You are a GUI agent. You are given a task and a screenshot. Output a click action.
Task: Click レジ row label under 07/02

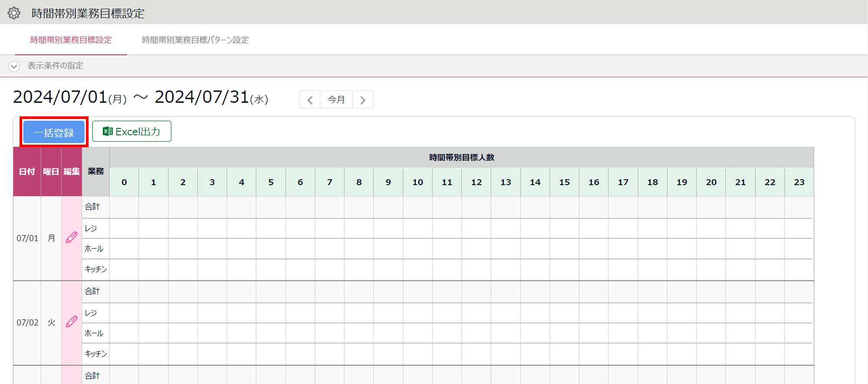coord(91,313)
